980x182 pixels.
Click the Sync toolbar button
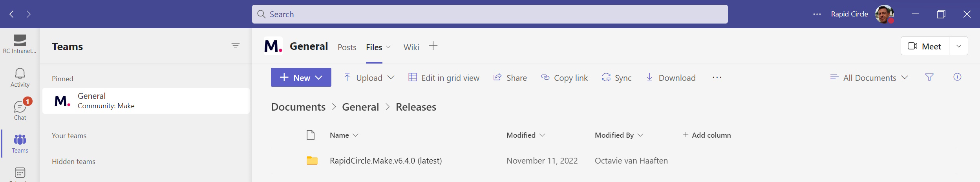tap(616, 78)
